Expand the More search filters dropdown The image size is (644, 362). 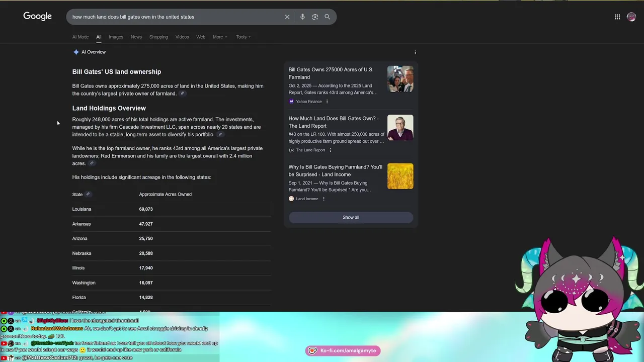tap(220, 37)
